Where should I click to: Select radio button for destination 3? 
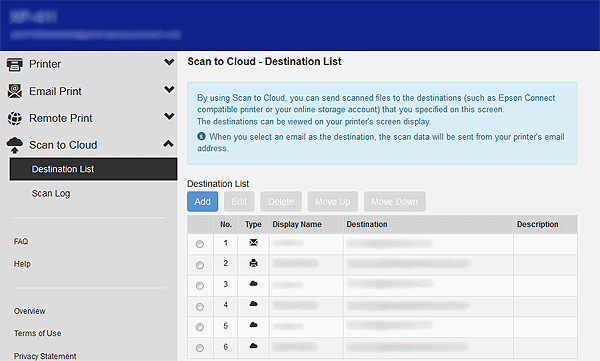[200, 286]
